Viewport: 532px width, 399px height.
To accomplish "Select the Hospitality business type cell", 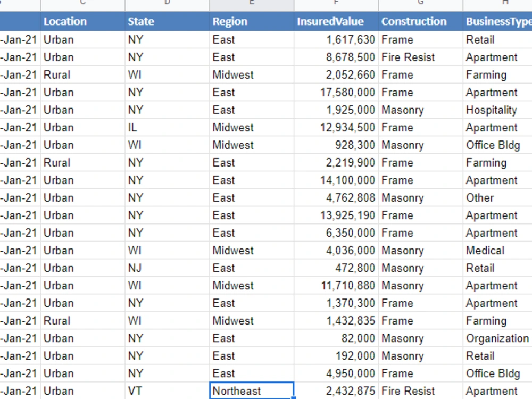I will [x=497, y=110].
